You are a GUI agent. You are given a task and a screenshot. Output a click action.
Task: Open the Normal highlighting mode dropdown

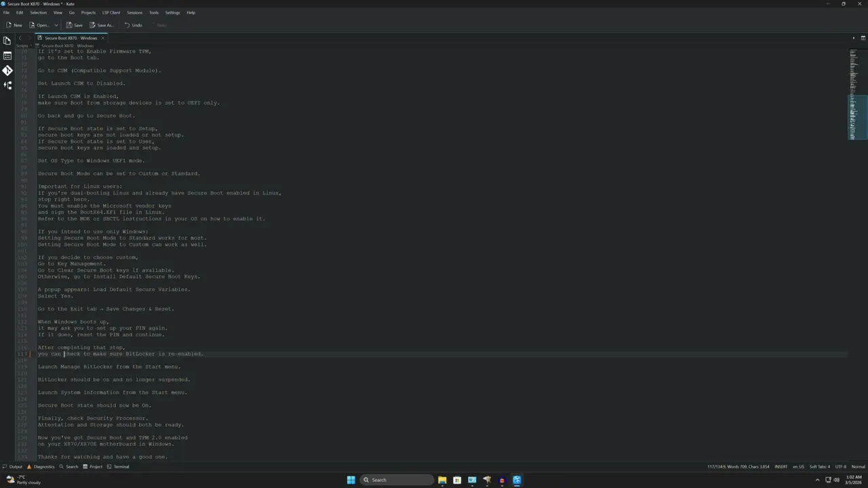coord(858,466)
